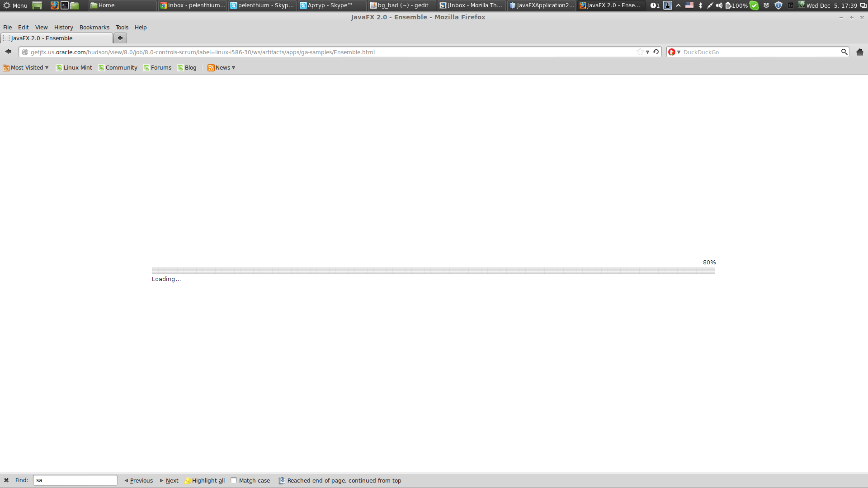Image resolution: width=868 pixels, height=488 pixels.
Task: Click the loading progress bar
Action: click(x=433, y=271)
